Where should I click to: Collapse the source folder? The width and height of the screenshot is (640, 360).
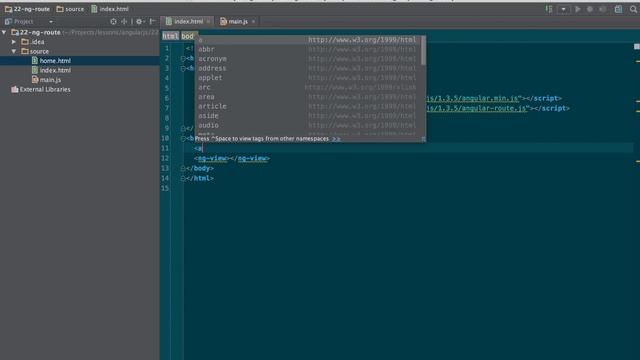tap(14, 51)
